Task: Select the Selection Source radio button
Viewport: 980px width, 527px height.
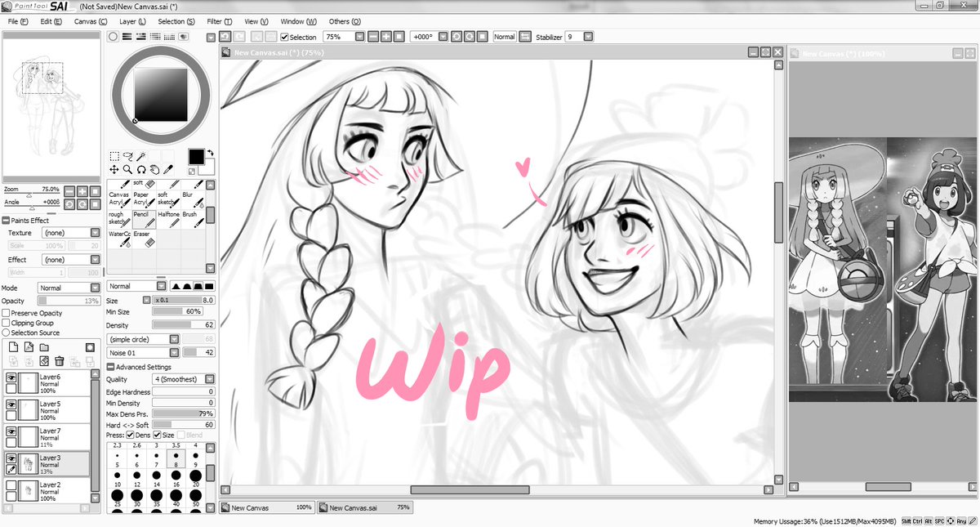Action: [x=7, y=333]
